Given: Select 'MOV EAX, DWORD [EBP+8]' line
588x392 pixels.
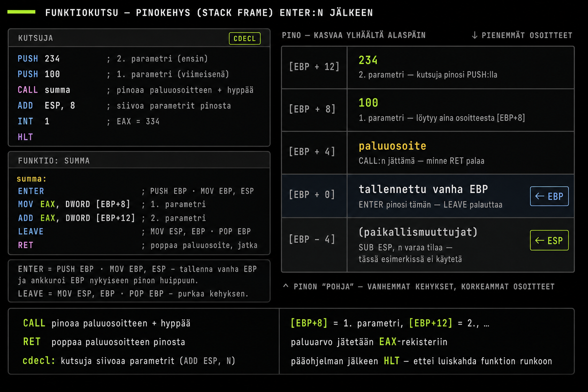Looking at the screenshot, I should (74, 204).
